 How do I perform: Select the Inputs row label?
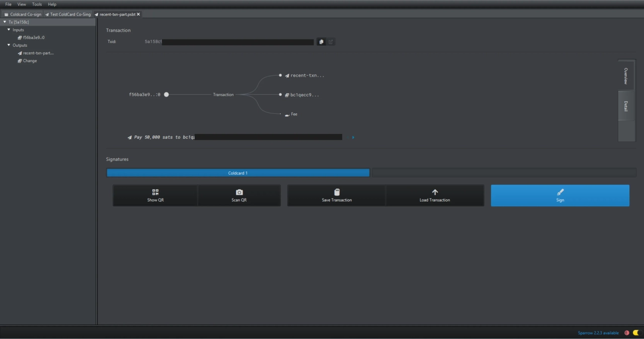[18, 30]
